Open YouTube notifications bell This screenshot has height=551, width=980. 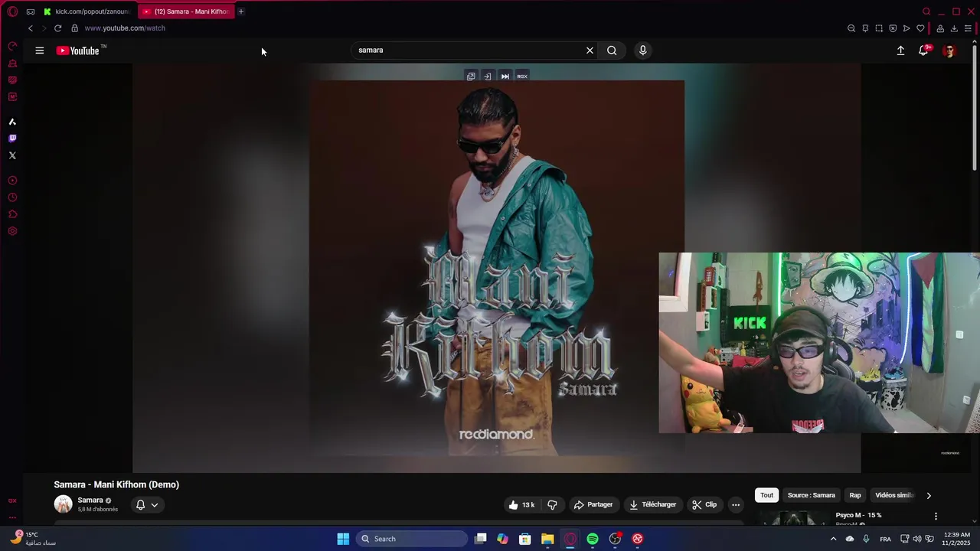tap(923, 51)
